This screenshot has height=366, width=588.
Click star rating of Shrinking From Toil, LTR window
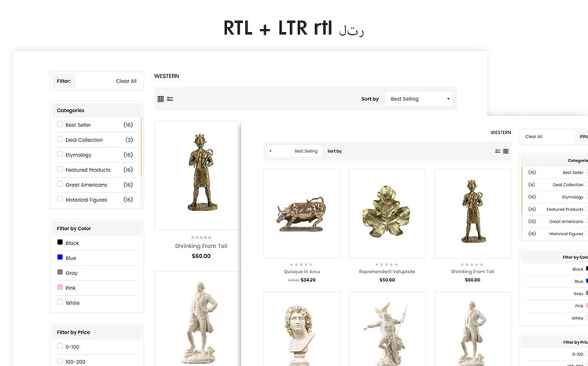[201, 237]
